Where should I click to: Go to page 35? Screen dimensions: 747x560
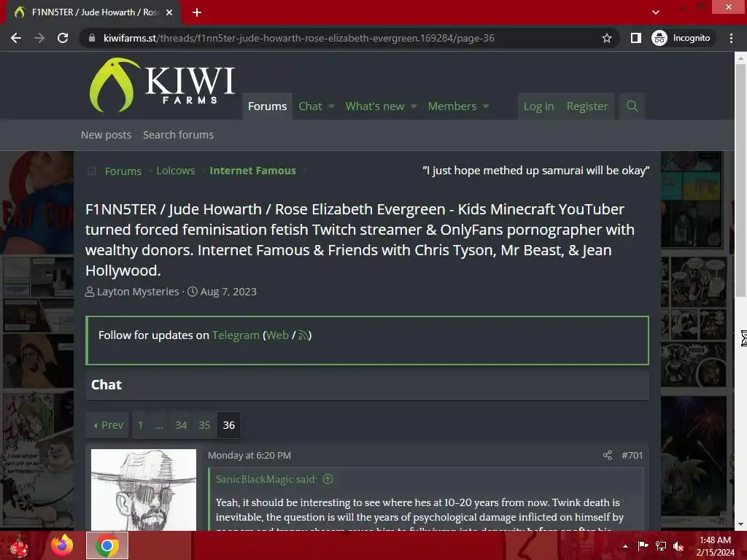pos(204,425)
